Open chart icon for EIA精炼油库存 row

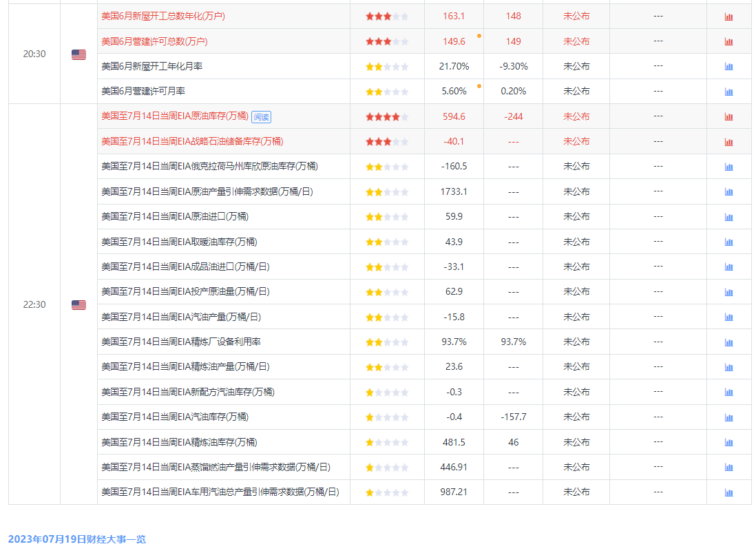(x=728, y=443)
